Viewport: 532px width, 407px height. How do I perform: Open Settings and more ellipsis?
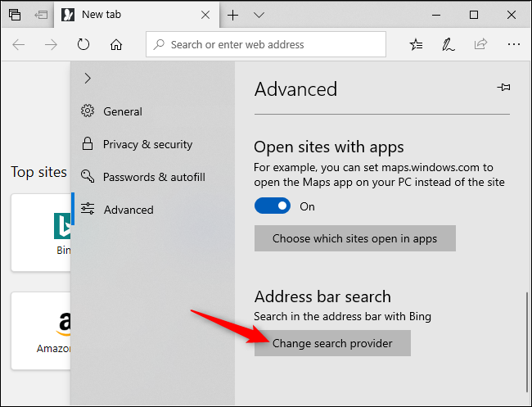514,44
